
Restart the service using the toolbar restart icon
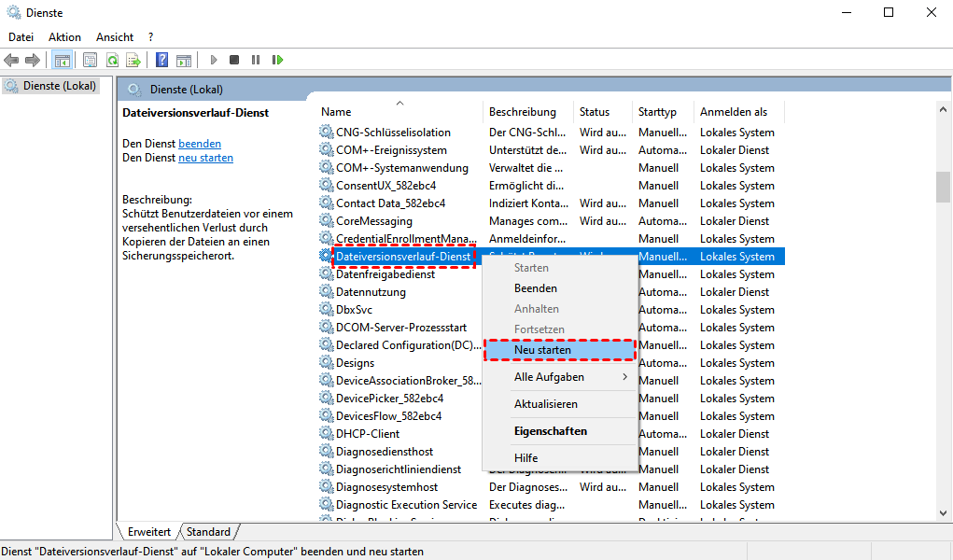pyautogui.click(x=277, y=60)
